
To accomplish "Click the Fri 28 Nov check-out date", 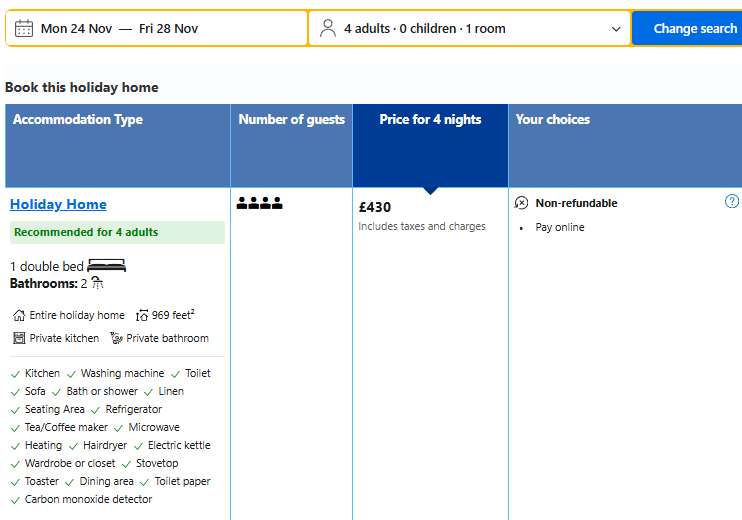I will [x=168, y=29].
